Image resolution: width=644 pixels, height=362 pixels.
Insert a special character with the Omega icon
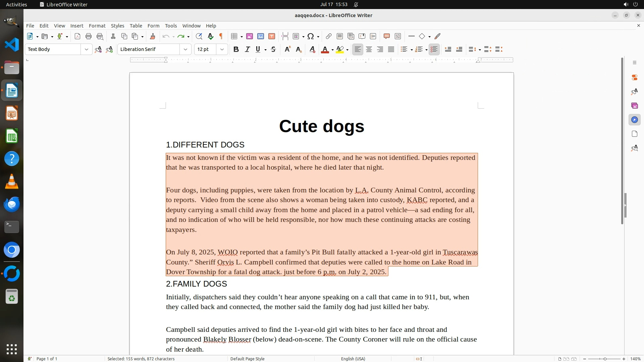[311, 36]
